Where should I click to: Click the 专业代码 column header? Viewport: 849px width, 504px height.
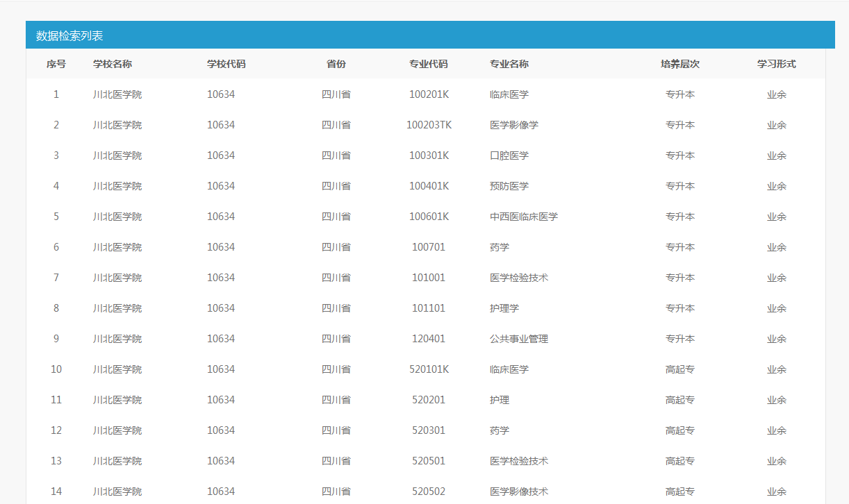428,64
